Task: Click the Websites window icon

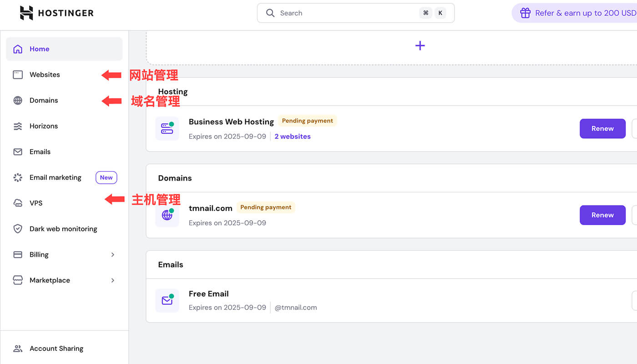Action: coord(18,75)
